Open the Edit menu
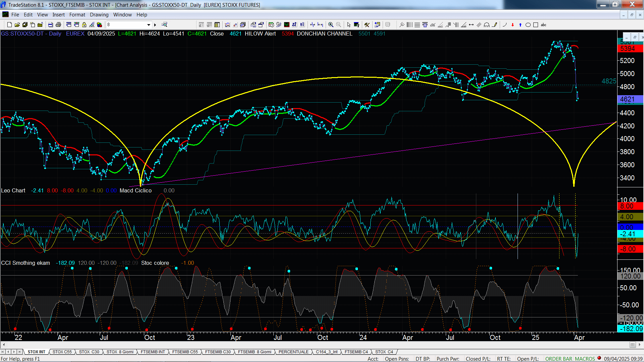 point(28,14)
